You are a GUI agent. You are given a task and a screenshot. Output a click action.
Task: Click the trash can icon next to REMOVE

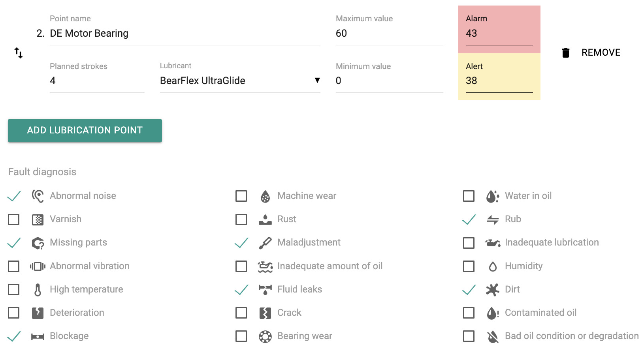[566, 53]
